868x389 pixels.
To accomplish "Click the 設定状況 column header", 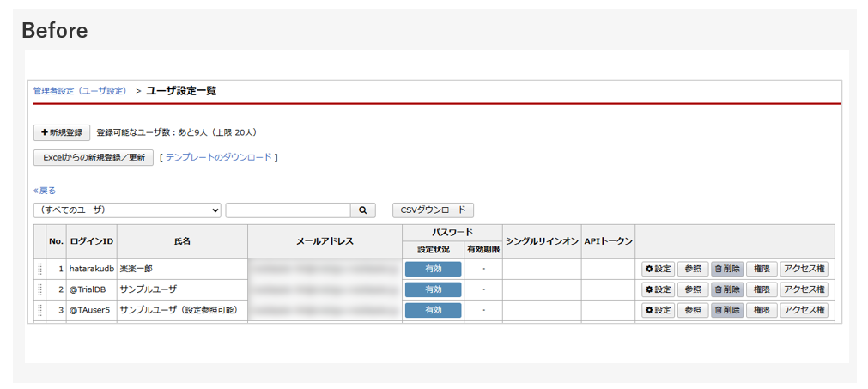I will point(434,250).
